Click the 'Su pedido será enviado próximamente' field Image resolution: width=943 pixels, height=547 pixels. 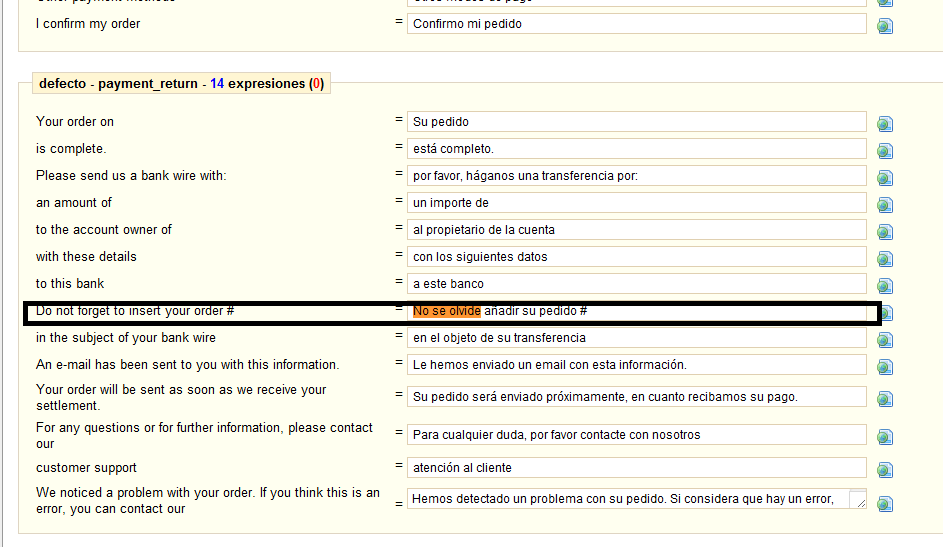click(x=636, y=397)
